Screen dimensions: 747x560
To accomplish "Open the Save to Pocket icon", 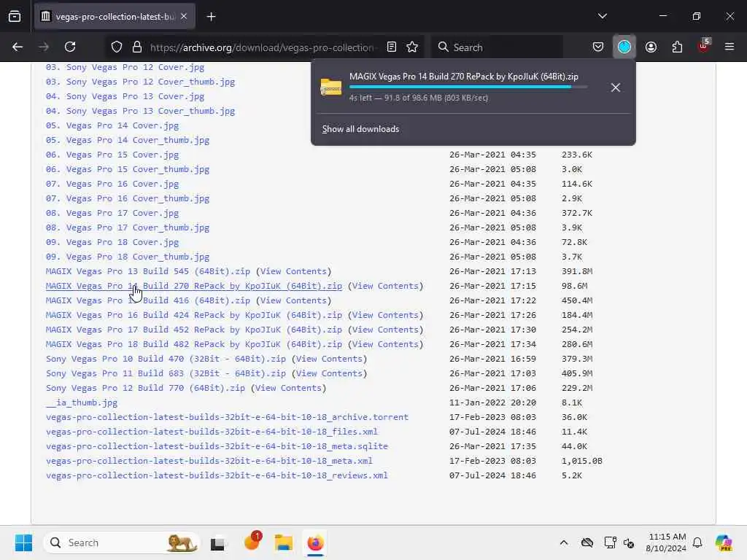I will (598, 47).
